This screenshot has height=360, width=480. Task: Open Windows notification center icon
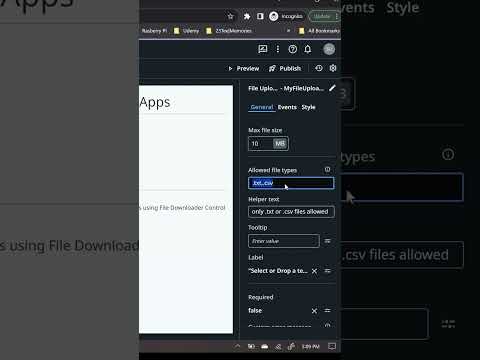pyautogui.click(x=332, y=347)
